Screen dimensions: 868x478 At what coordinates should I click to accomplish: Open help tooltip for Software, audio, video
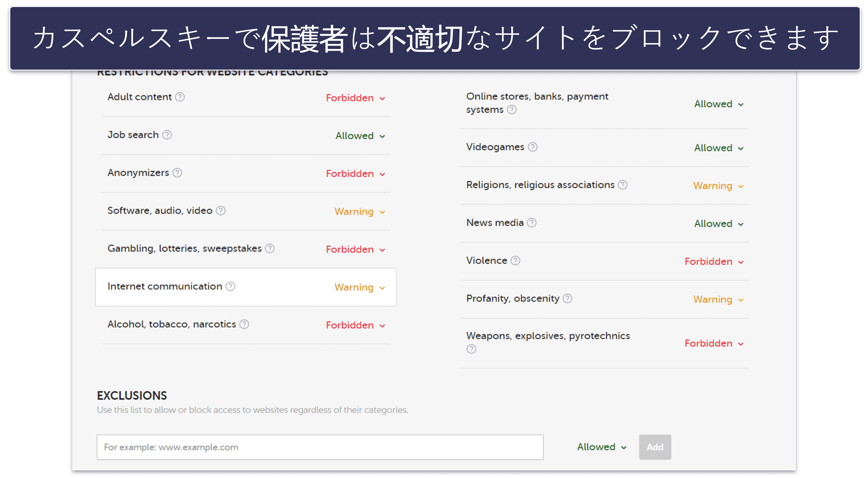point(221,211)
